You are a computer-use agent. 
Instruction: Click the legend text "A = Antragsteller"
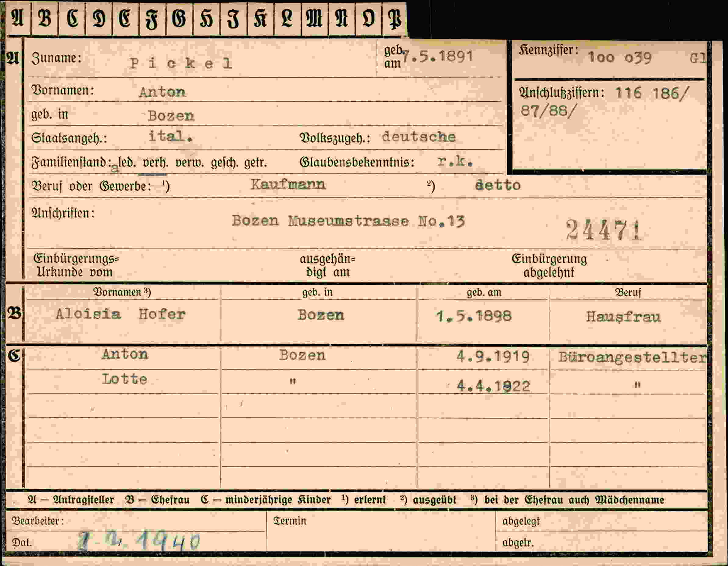71,500
